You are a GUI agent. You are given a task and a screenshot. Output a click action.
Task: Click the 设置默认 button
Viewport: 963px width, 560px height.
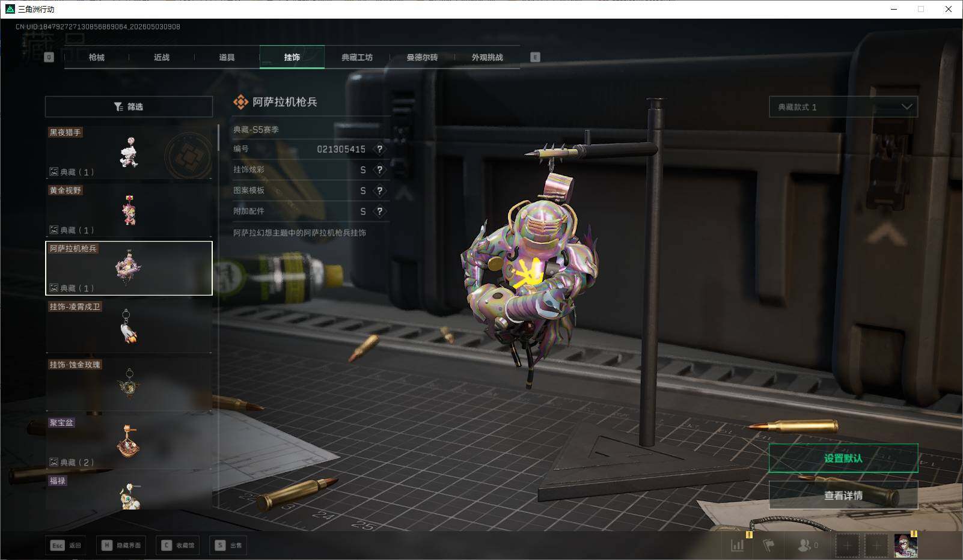[843, 458]
